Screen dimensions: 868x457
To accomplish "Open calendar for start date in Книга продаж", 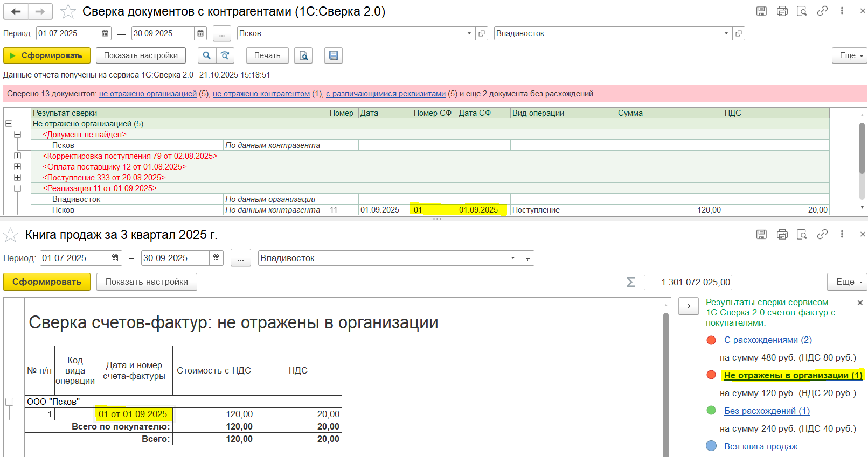I will pos(115,258).
